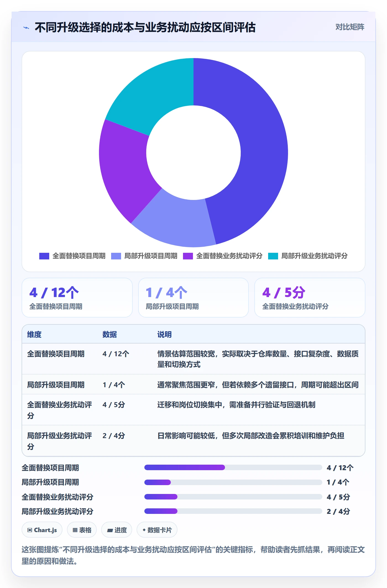Click the 维度 column header
This screenshot has height=588, width=387.
[34, 334]
